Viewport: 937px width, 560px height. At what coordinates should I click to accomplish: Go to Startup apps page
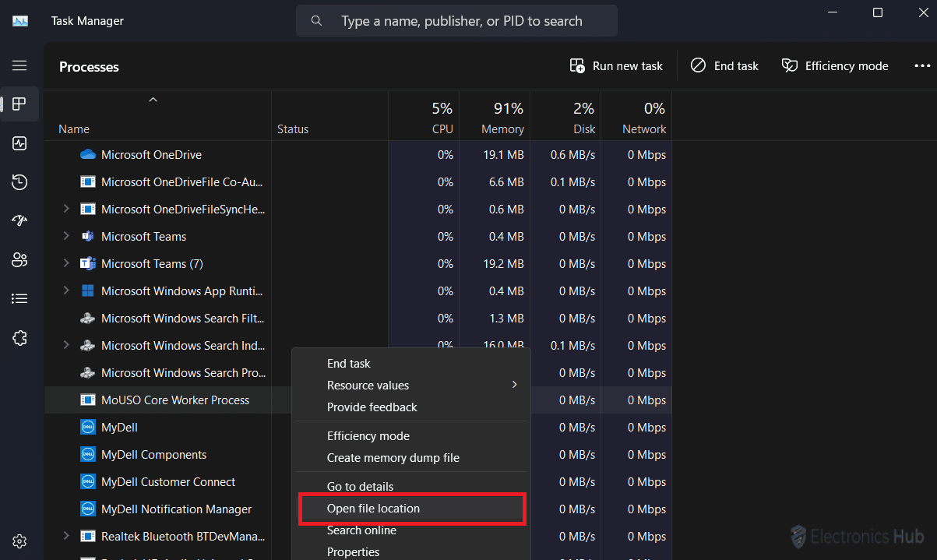[x=19, y=221]
